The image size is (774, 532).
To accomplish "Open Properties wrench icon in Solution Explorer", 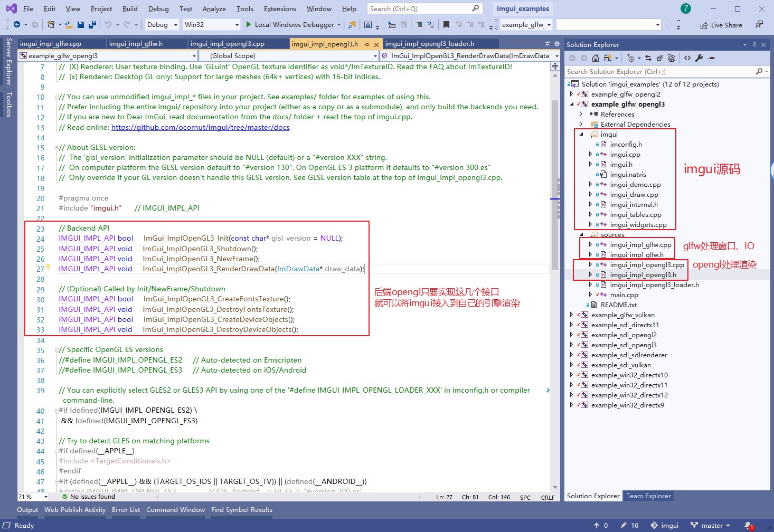I will click(x=699, y=58).
